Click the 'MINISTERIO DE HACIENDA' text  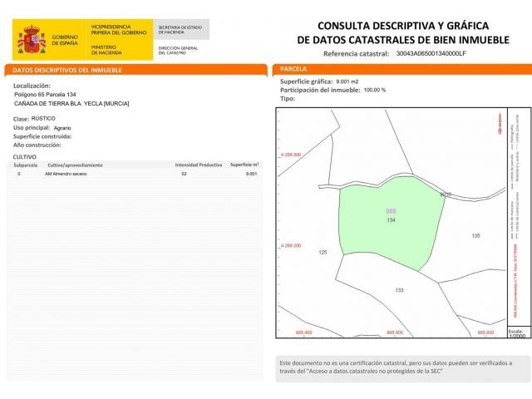point(106,50)
